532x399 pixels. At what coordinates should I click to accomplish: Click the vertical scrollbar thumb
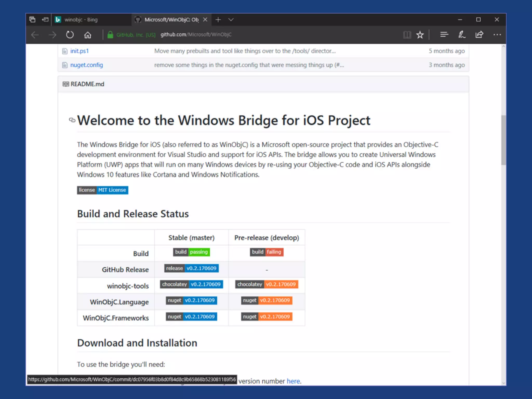click(503, 140)
